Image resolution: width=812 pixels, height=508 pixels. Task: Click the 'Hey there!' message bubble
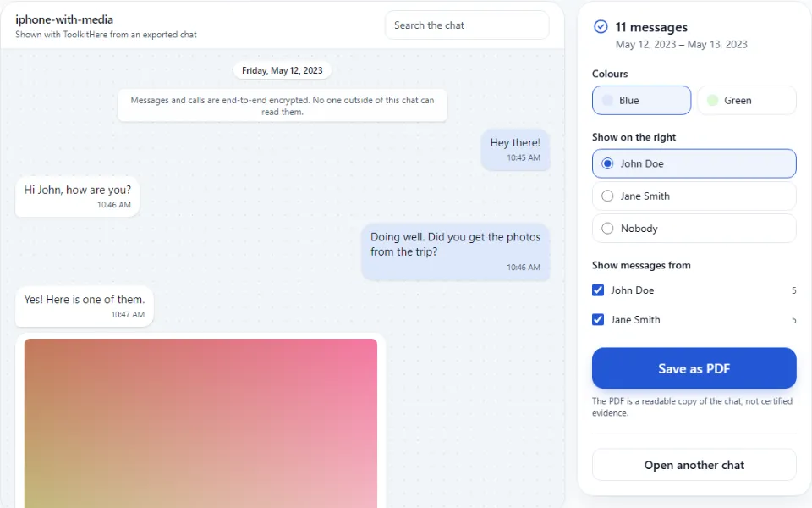(x=515, y=150)
